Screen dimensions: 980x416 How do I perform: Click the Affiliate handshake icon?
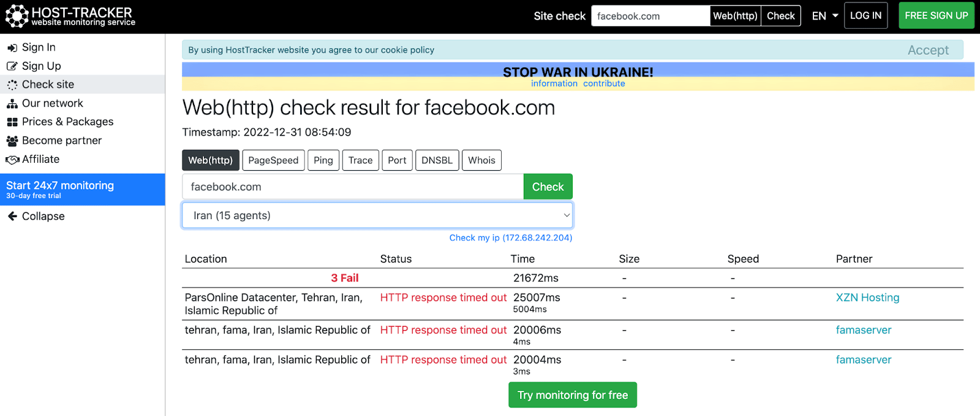[12, 160]
